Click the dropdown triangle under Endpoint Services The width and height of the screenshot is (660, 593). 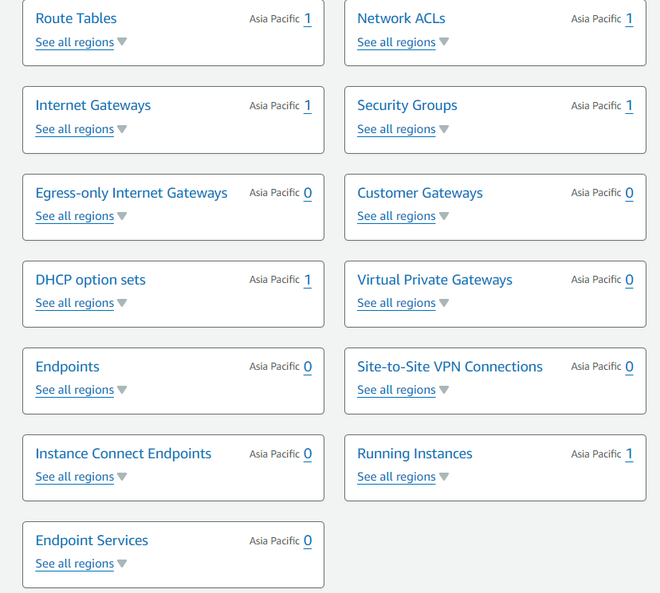coord(122,564)
